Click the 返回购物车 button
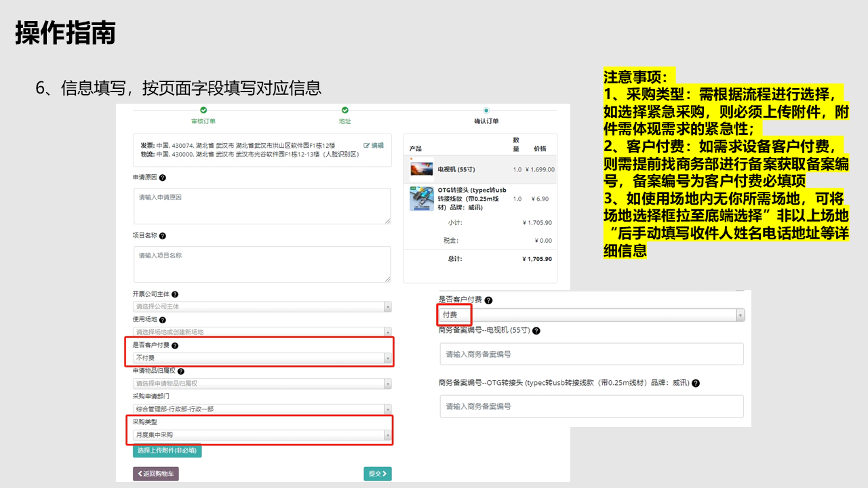The image size is (868, 488). [155, 474]
